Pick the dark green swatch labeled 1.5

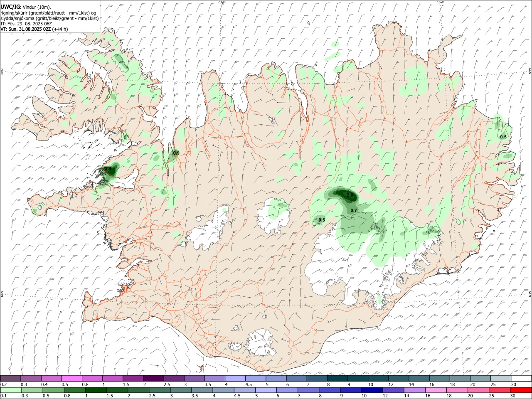click(117, 390)
